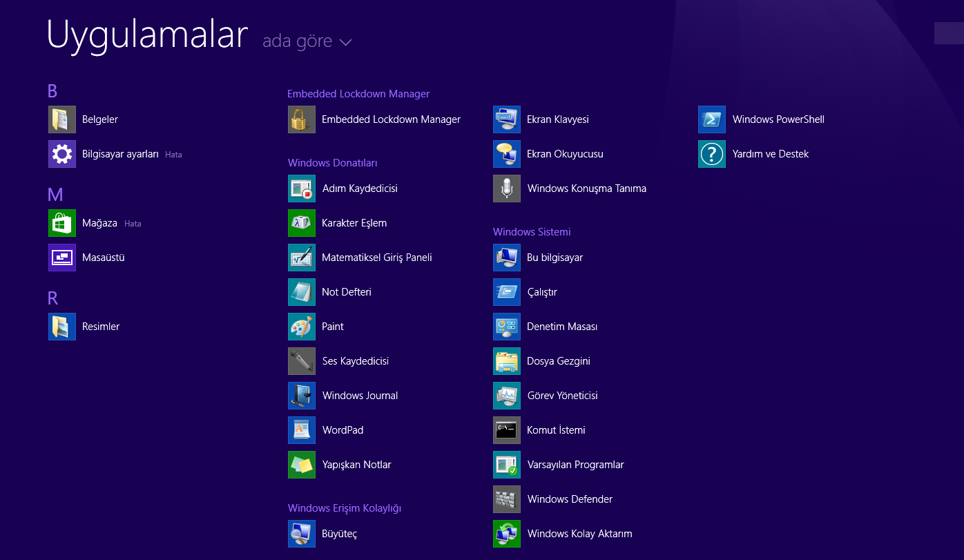The image size is (964, 560).
Task: Open the Karakter Eşlem icon
Action: click(x=302, y=223)
